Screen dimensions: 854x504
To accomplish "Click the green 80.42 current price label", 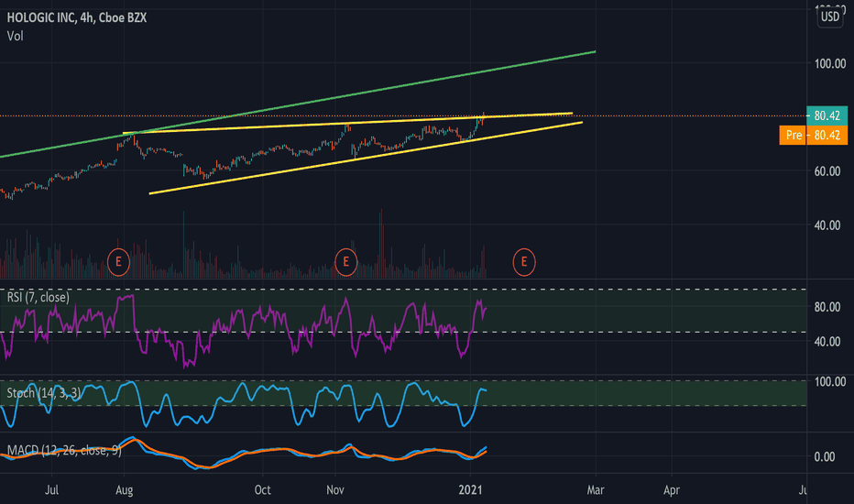I will tap(827, 115).
